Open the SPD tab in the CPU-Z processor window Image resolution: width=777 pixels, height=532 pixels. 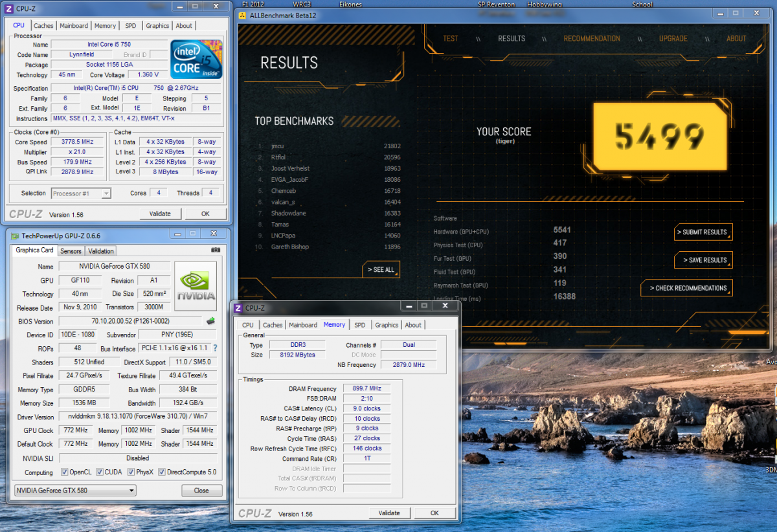[x=131, y=26]
